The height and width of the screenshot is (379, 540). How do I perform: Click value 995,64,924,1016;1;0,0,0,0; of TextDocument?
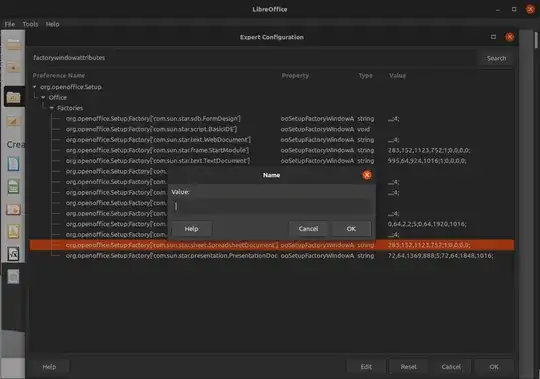(427, 161)
